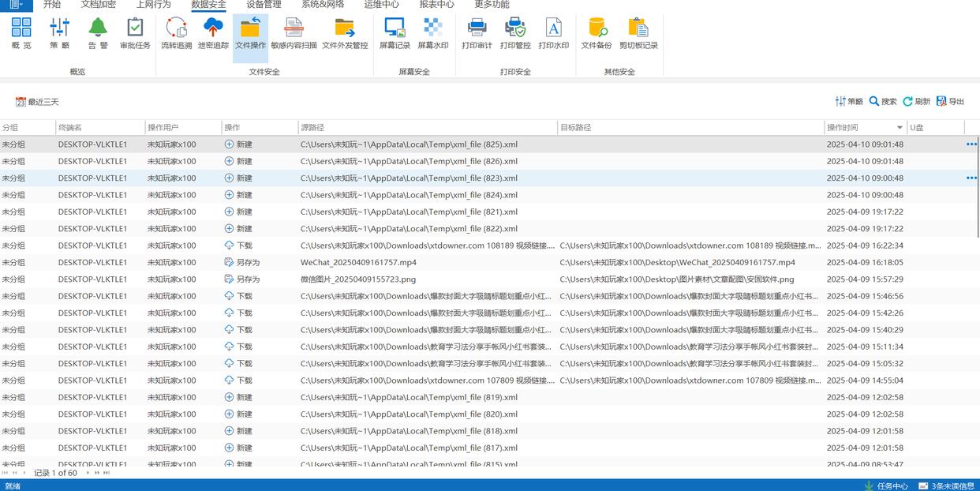Switch to the 上网行为 tab
This screenshot has width=980, height=491.
[153, 5]
